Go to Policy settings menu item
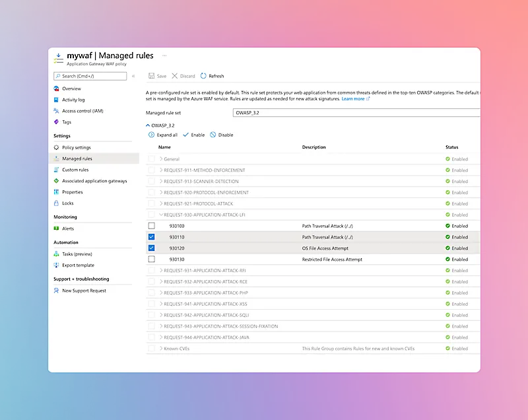The image size is (528, 420). click(x=76, y=147)
